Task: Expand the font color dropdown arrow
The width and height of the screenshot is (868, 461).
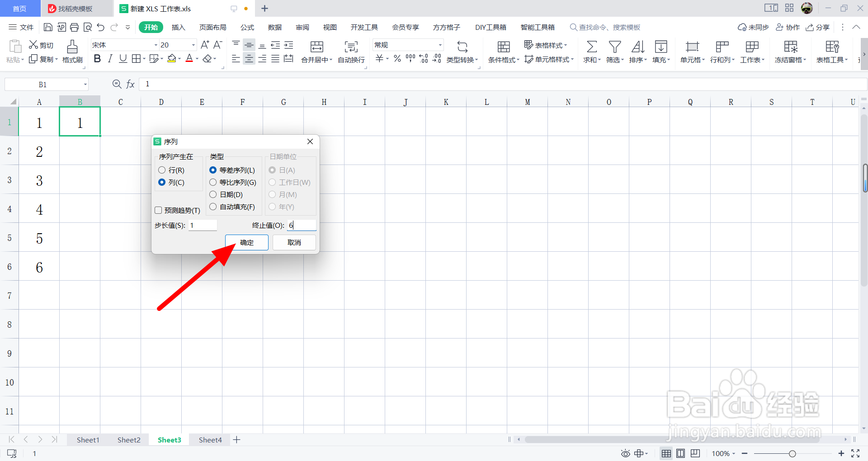Action: click(x=197, y=59)
